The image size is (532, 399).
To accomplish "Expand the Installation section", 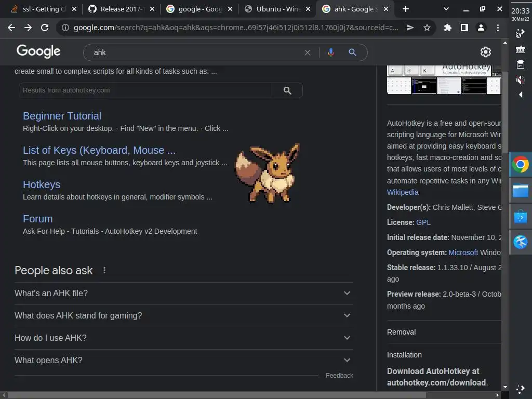I will coord(444,355).
